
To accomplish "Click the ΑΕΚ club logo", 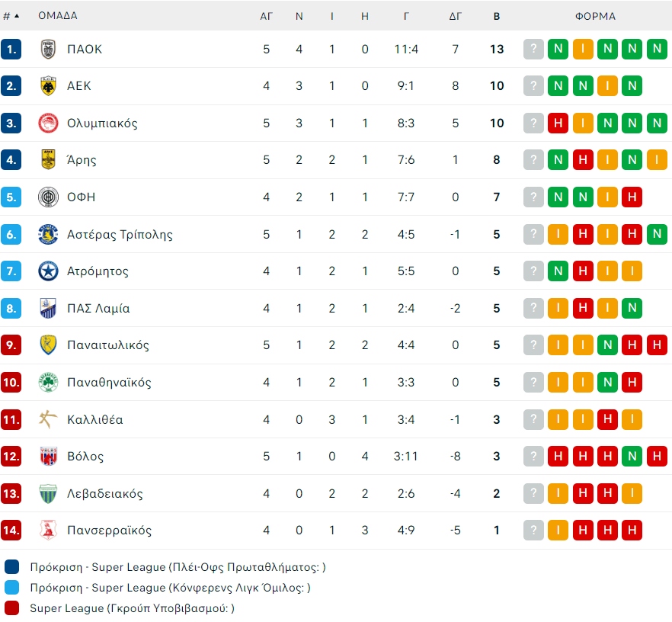I will pyautogui.click(x=49, y=86).
